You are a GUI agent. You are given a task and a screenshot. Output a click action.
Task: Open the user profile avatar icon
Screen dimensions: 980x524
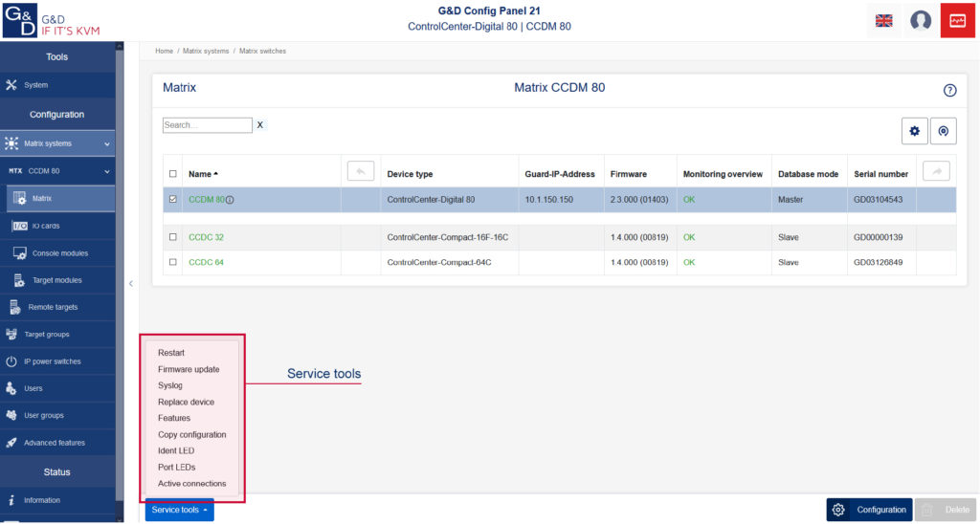click(x=921, y=21)
